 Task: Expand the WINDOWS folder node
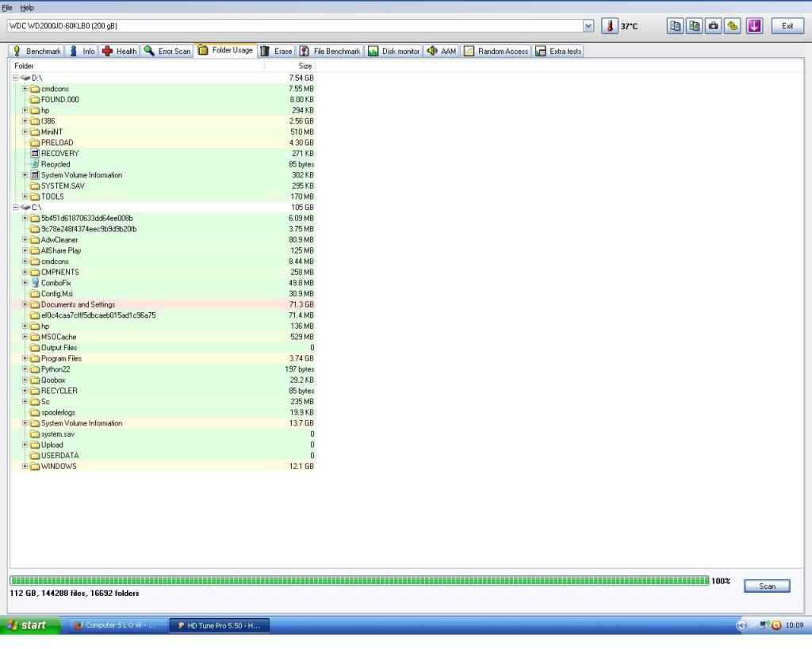tap(25, 467)
